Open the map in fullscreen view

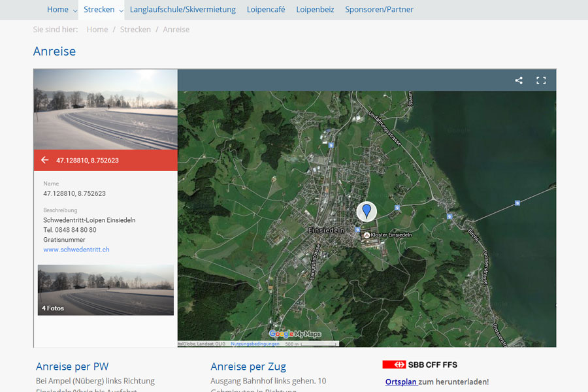coord(541,80)
